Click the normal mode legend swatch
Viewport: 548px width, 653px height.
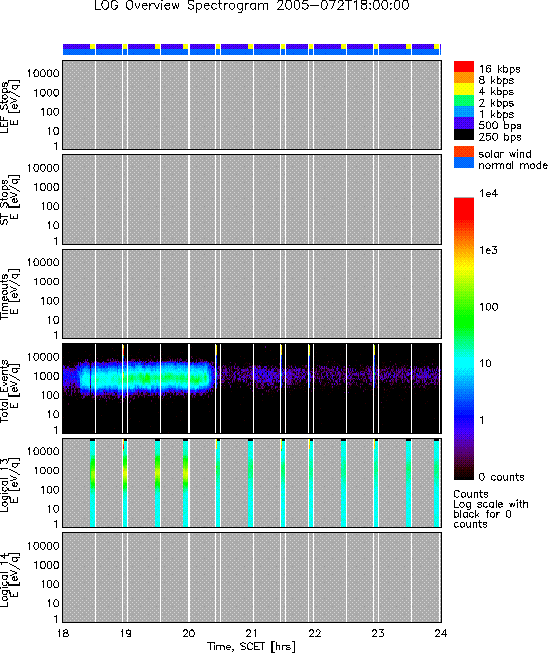click(464, 163)
